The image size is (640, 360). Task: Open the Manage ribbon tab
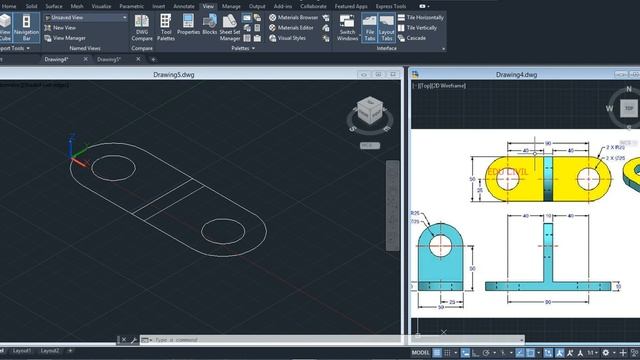point(231,6)
